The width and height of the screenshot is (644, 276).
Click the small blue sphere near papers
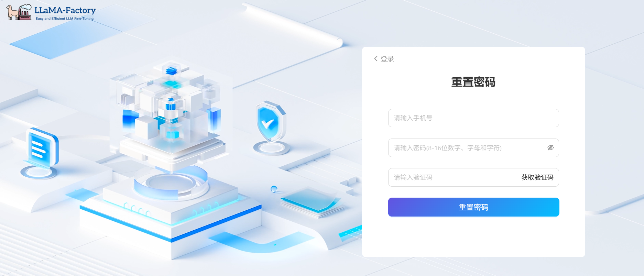pos(274,189)
